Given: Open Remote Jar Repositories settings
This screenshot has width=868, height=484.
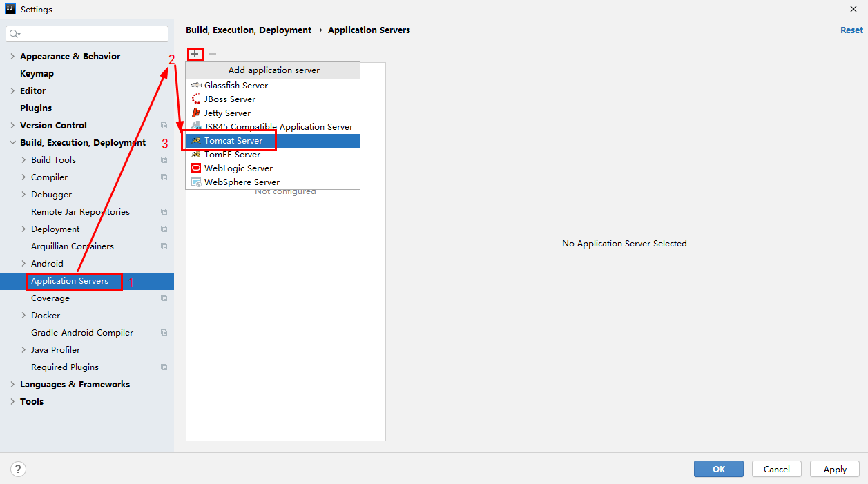Looking at the screenshot, I should click(80, 212).
